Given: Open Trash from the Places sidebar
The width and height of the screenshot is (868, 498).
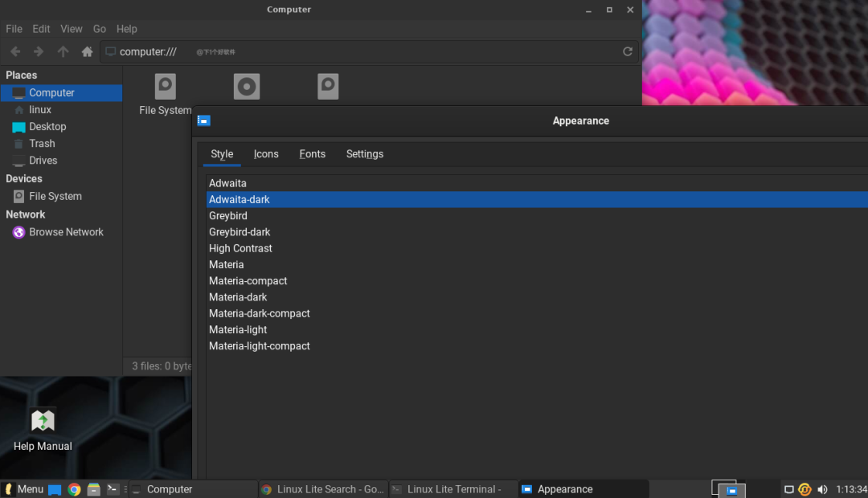Looking at the screenshot, I should point(40,143).
